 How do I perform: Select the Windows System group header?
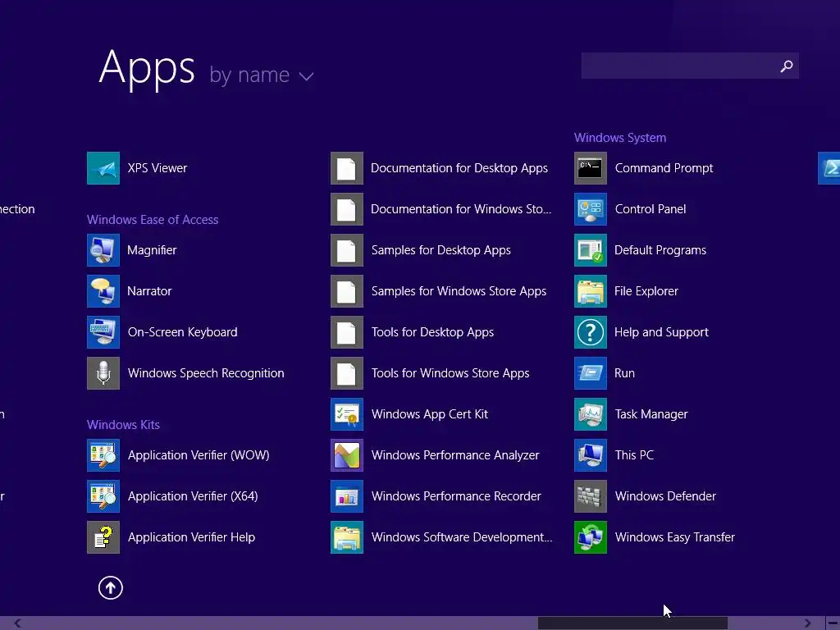coord(620,138)
